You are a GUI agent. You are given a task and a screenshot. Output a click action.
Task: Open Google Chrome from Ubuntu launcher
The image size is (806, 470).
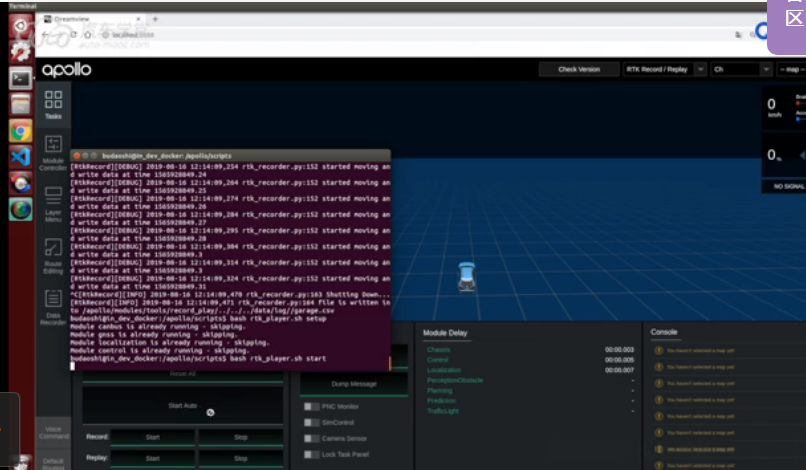click(20, 130)
